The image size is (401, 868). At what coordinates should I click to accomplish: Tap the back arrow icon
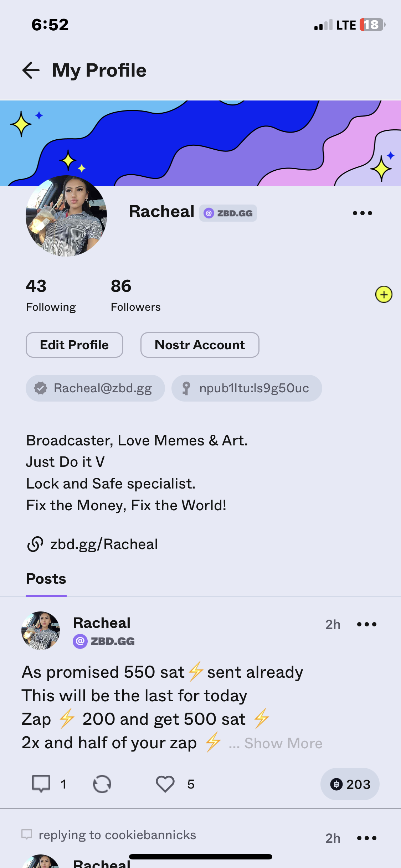point(31,70)
